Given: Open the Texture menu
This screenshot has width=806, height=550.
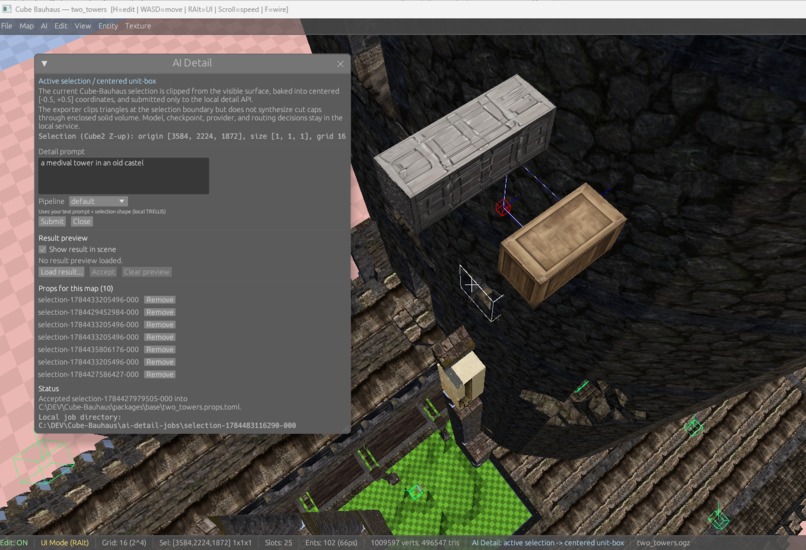Looking at the screenshot, I should (138, 26).
